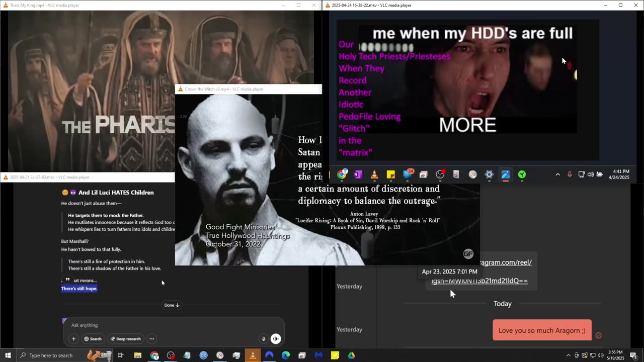Enable the Deep research option
Screen dimensions: 644x362
[125, 339]
